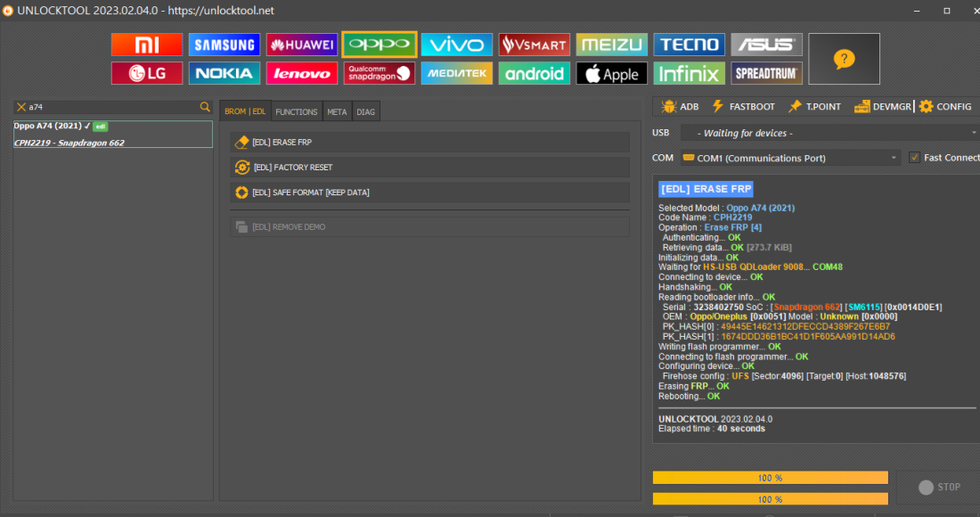Select the Tecno brand tile
Image resolution: width=980 pixels, height=517 pixels.
click(x=690, y=45)
